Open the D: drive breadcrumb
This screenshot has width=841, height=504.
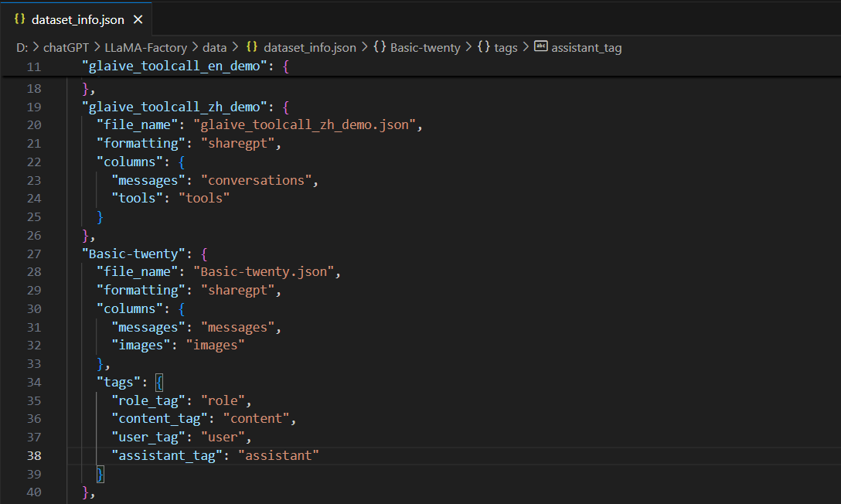click(x=22, y=48)
